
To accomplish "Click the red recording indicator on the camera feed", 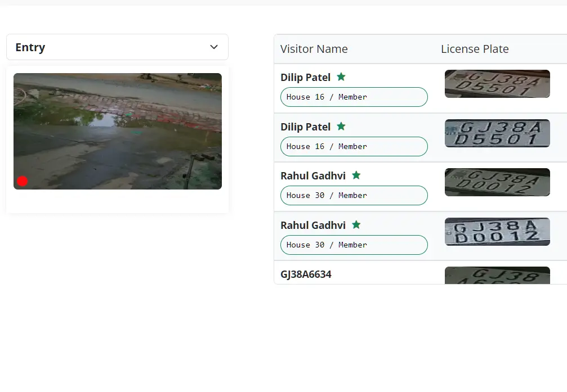I will (22, 181).
